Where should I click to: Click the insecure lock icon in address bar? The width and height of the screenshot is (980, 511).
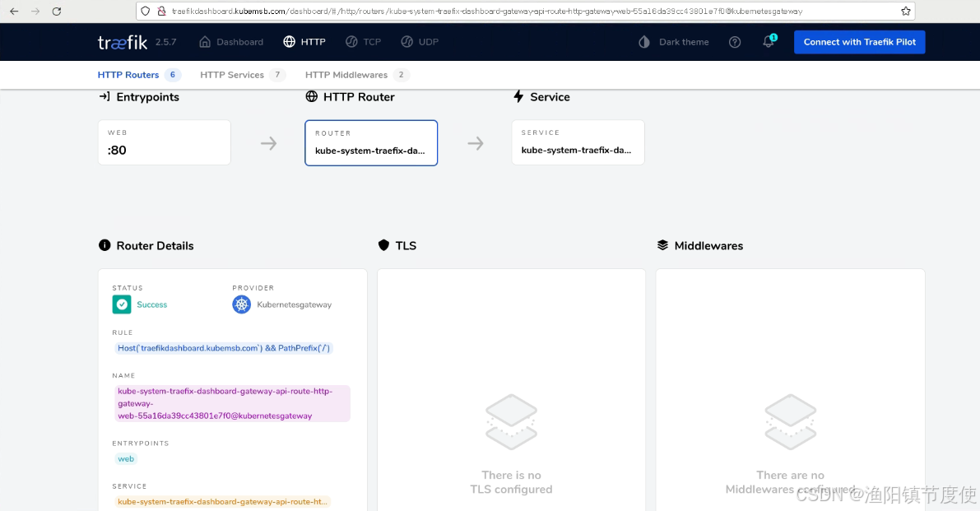click(161, 12)
